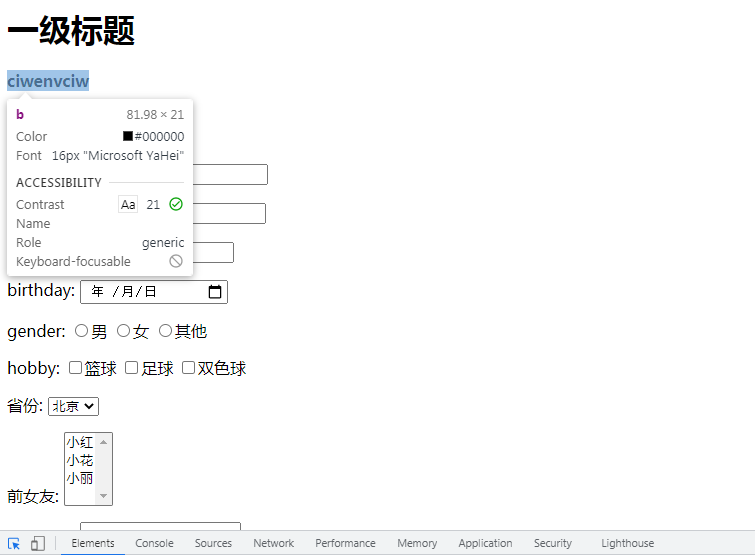Image resolution: width=755 pixels, height=557 pixels.
Task: Select the 女 gender radio button
Action: pyautogui.click(x=123, y=331)
